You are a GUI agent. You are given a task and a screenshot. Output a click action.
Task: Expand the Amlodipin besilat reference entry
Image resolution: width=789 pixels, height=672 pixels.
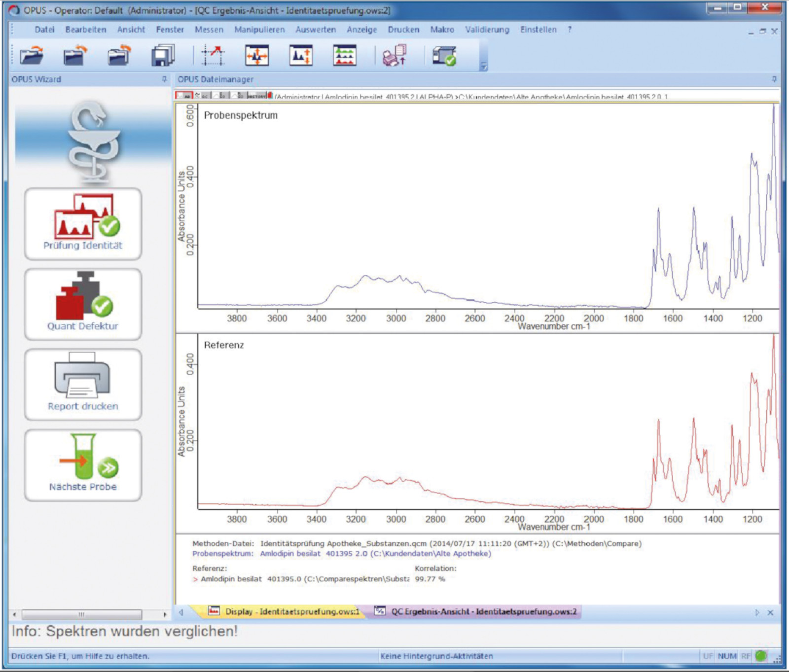point(195,579)
